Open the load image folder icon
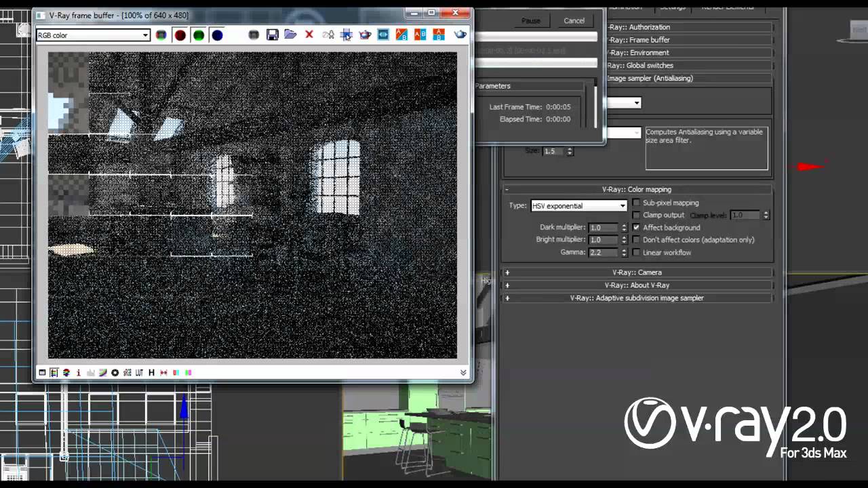Image resolution: width=868 pixels, height=488 pixels. 290,35
